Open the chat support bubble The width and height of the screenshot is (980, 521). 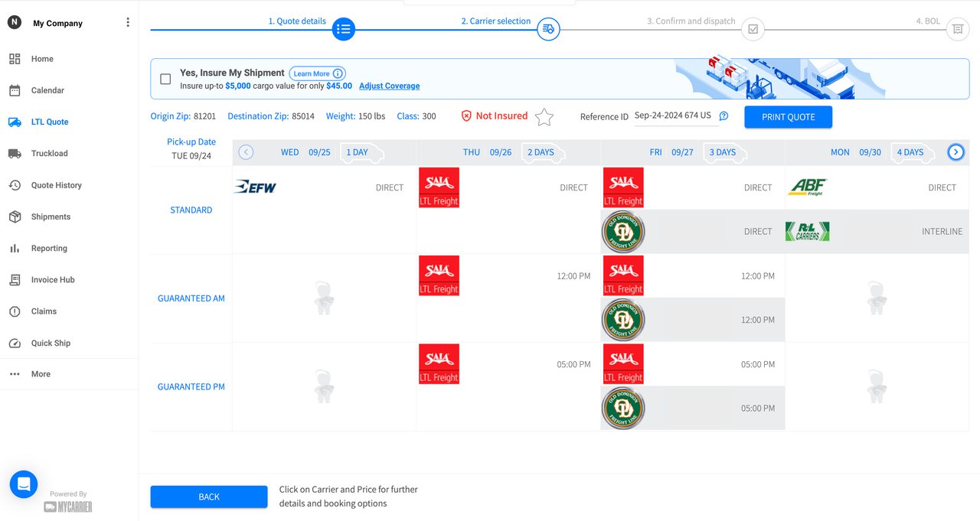(24, 484)
